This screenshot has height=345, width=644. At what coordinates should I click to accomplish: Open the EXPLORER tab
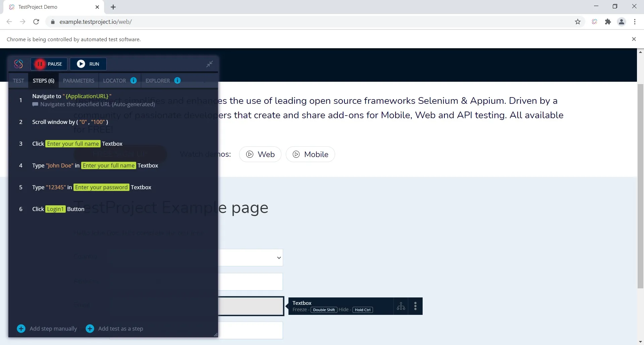pos(157,80)
